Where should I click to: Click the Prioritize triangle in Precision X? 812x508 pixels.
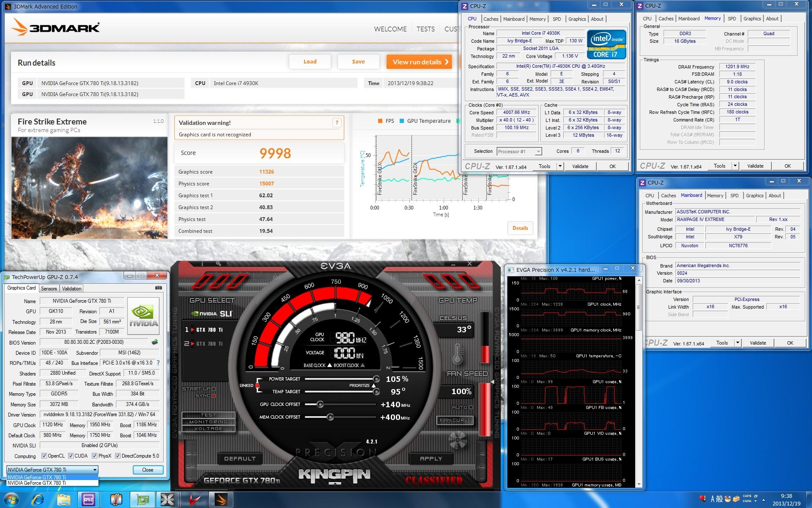click(x=373, y=386)
